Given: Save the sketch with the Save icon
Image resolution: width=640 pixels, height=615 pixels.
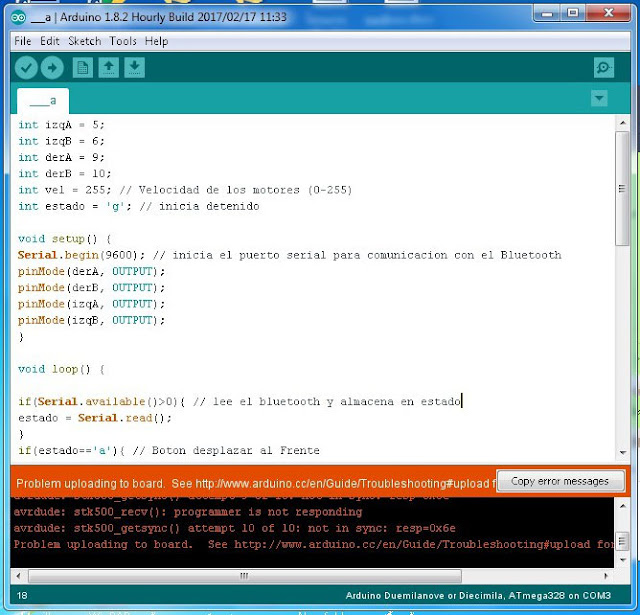Looking at the screenshot, I should [x=134, y=67].
